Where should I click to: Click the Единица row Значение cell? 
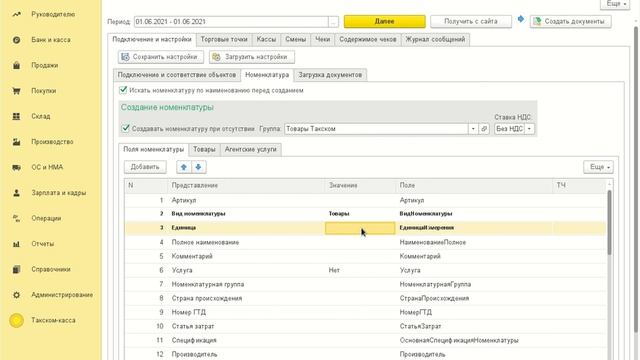[360, 228]
